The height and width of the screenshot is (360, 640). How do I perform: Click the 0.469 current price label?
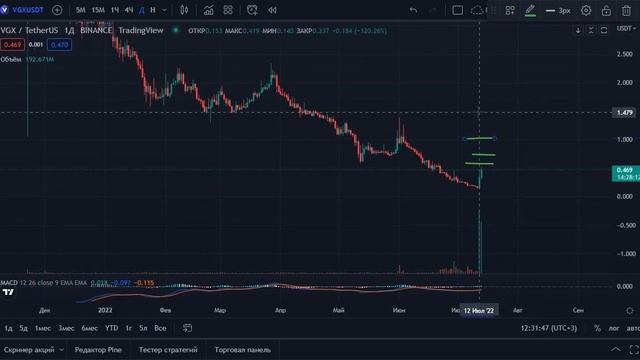coord(626,173)
